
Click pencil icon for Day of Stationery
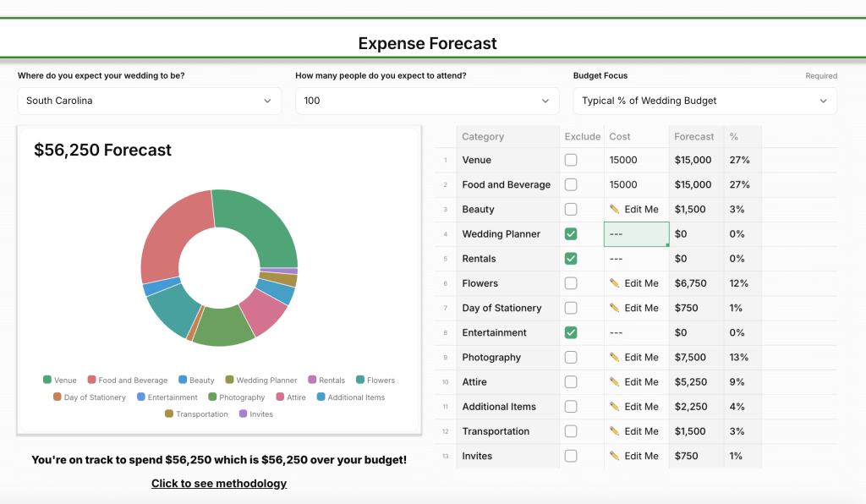click(x=615, y=308)
